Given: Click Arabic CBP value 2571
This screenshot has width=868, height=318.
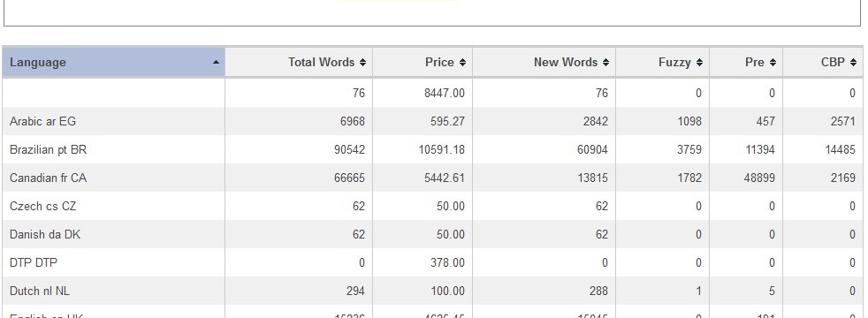Looking at the screenshot, I should point(843,121).
